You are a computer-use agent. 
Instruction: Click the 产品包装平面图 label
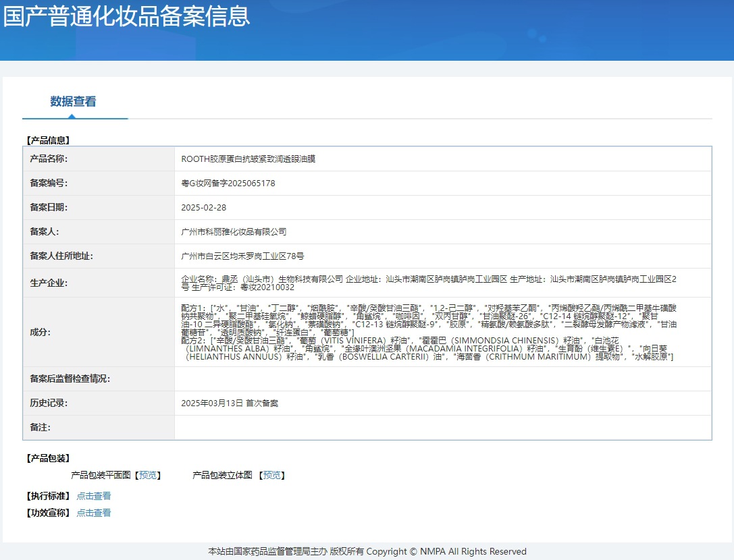[x=101, y=475]
